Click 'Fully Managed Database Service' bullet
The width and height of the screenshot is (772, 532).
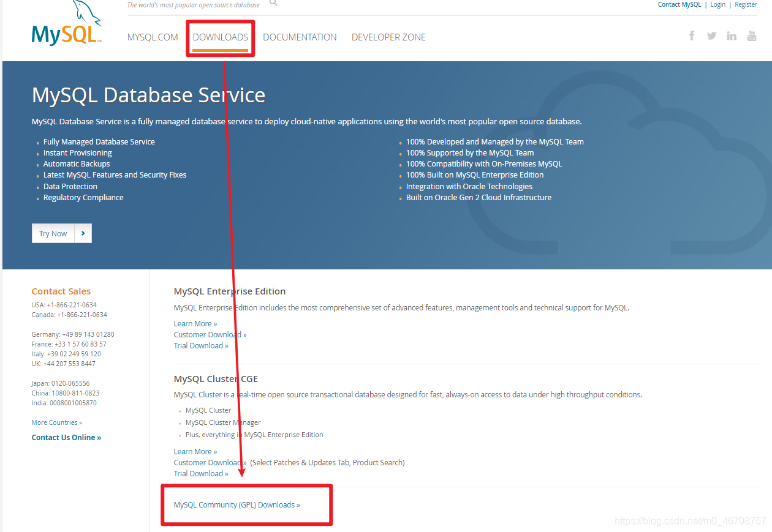pos(99,141)
